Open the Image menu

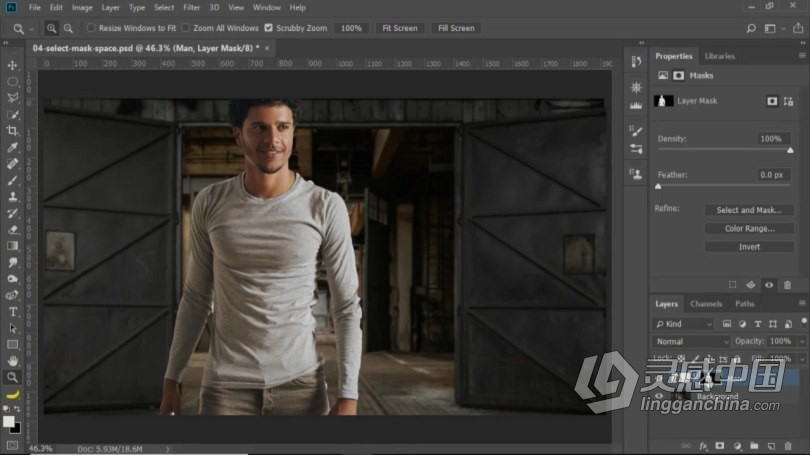click(82, 8)
